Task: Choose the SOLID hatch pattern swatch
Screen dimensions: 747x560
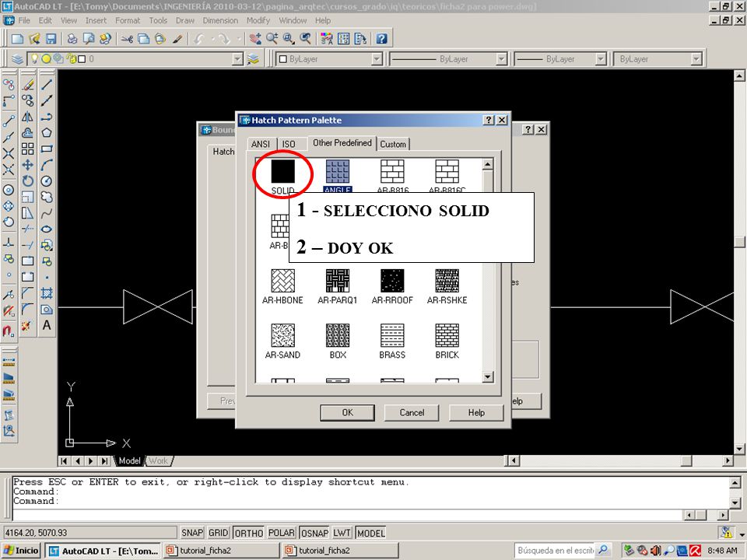Action: [283, 171]
